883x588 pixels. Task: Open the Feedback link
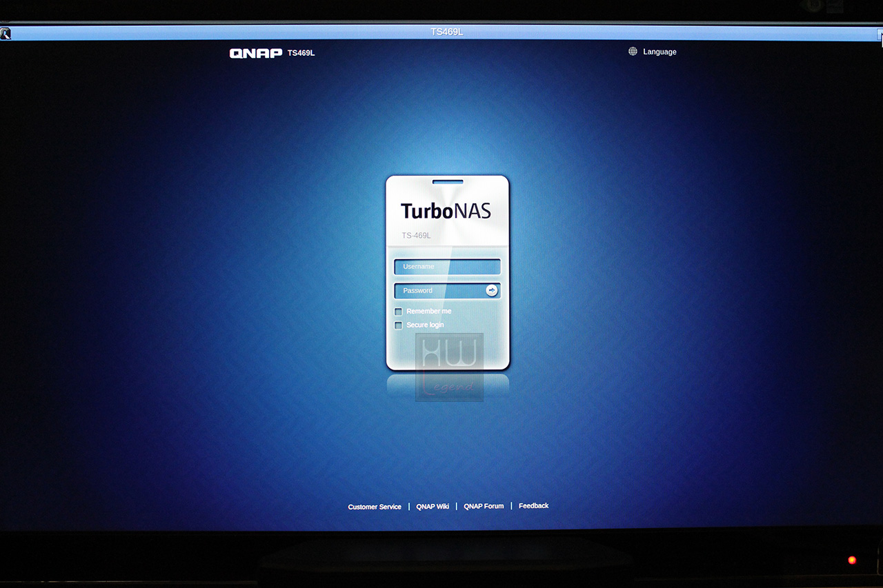pyautogui.click(x=534, y=505)
